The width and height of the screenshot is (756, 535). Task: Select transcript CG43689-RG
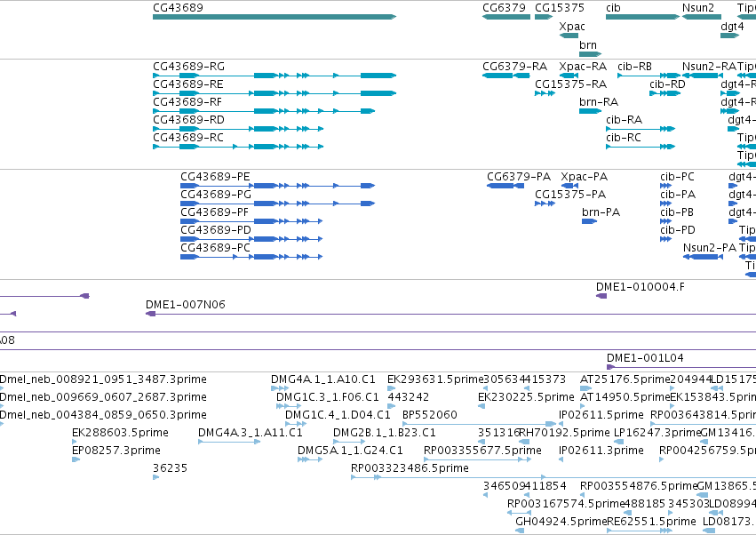click(275, 76)
